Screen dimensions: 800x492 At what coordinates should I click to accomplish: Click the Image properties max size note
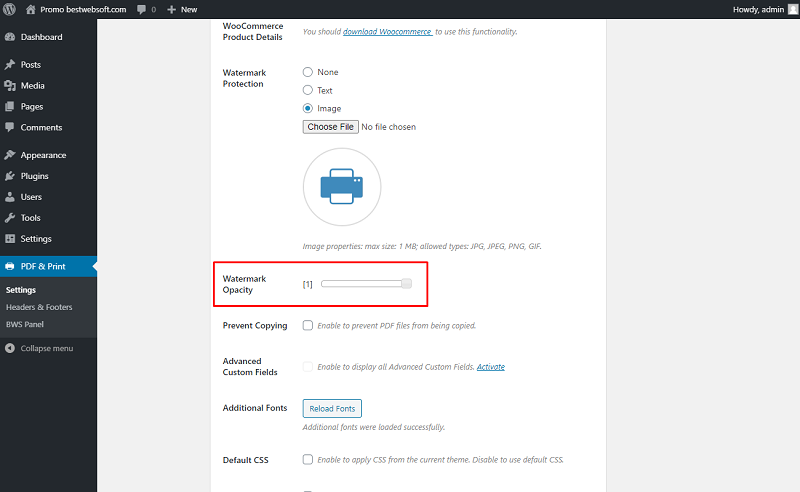point(422,246)
